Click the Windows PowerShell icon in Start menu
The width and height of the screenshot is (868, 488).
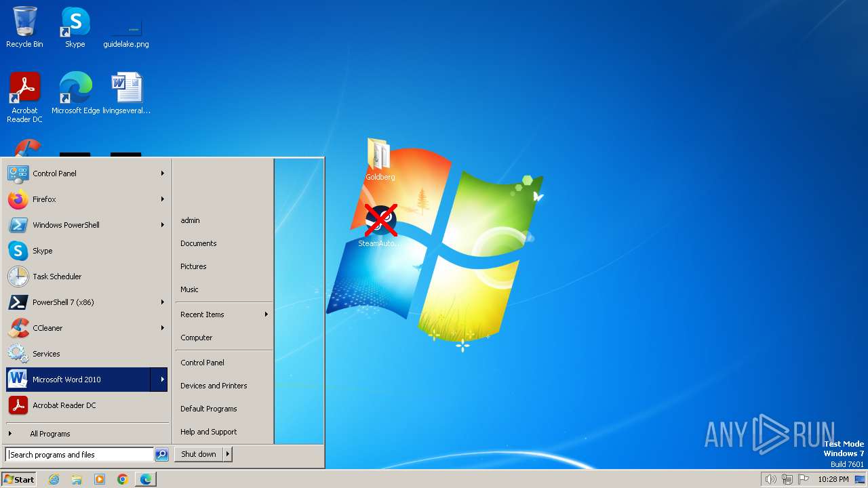[x=18, y=225]
